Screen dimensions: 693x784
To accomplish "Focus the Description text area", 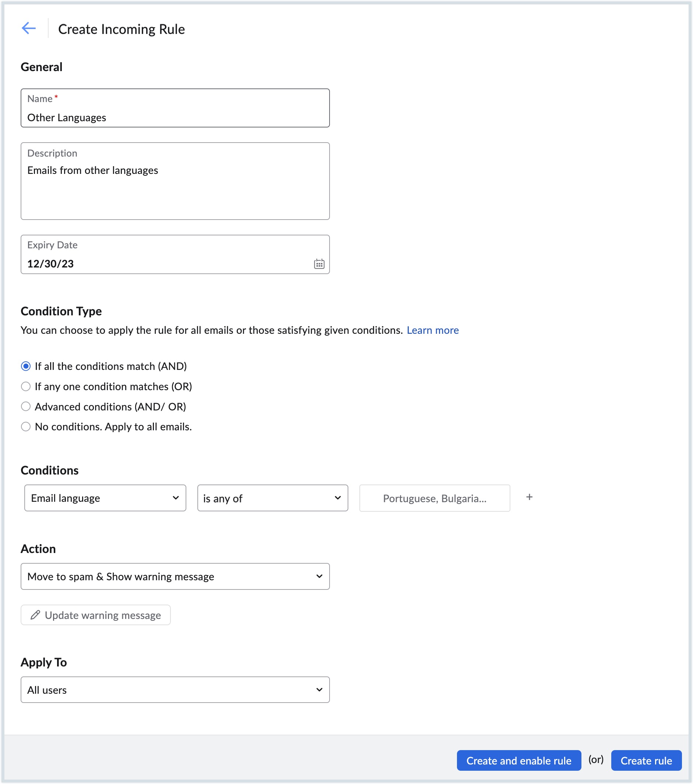I will click(175, 188).
